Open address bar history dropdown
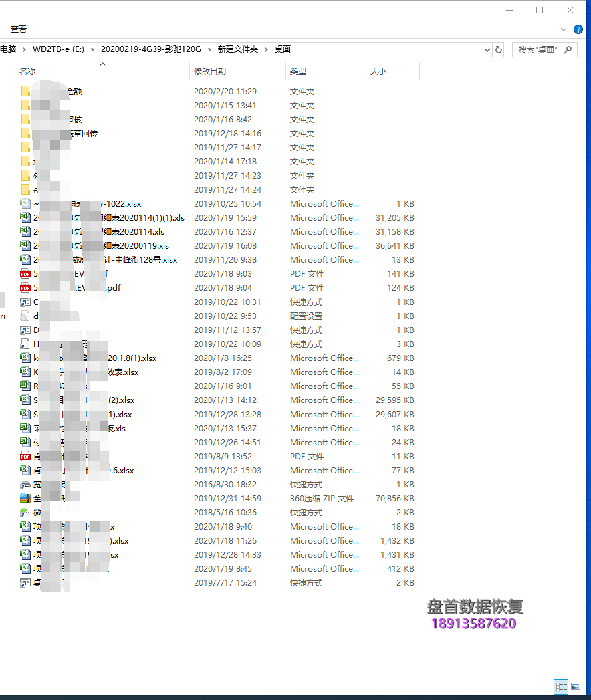 (x=487, y=49)
